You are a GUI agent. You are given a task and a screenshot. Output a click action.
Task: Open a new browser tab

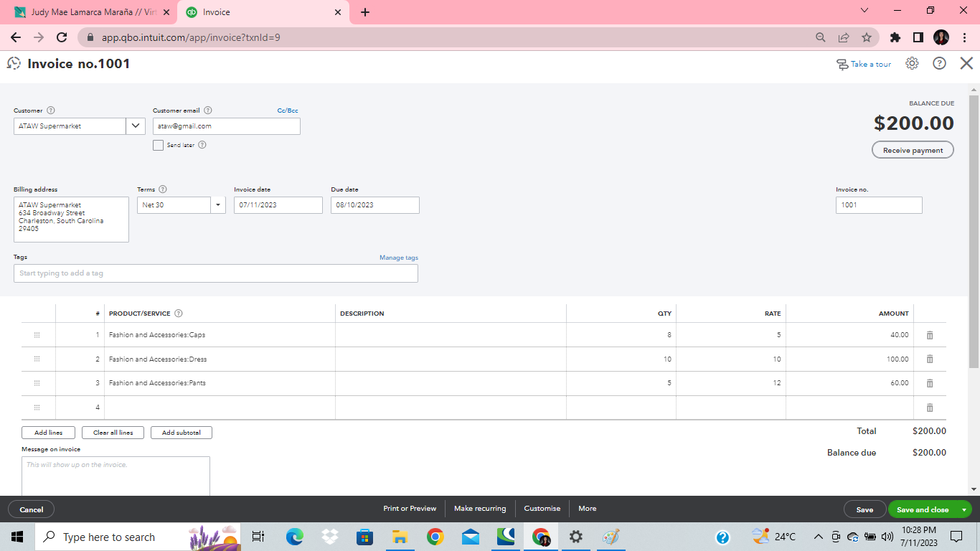click(x=365, y=12)
